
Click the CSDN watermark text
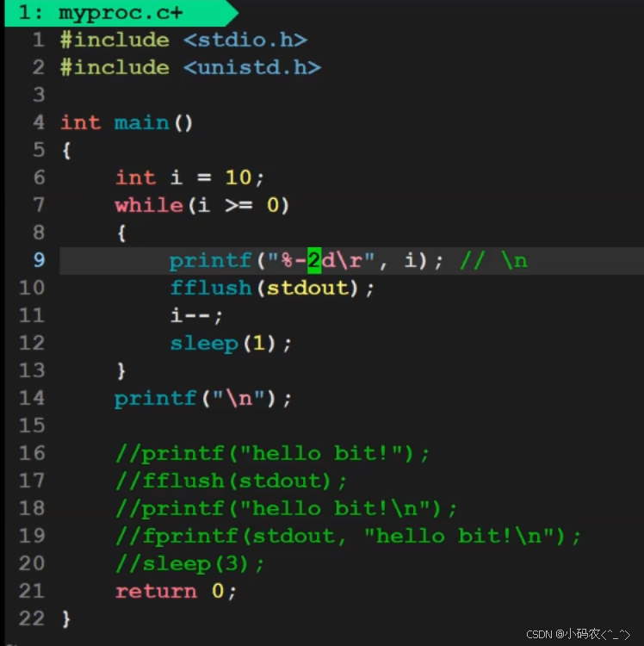pos(578,634)
